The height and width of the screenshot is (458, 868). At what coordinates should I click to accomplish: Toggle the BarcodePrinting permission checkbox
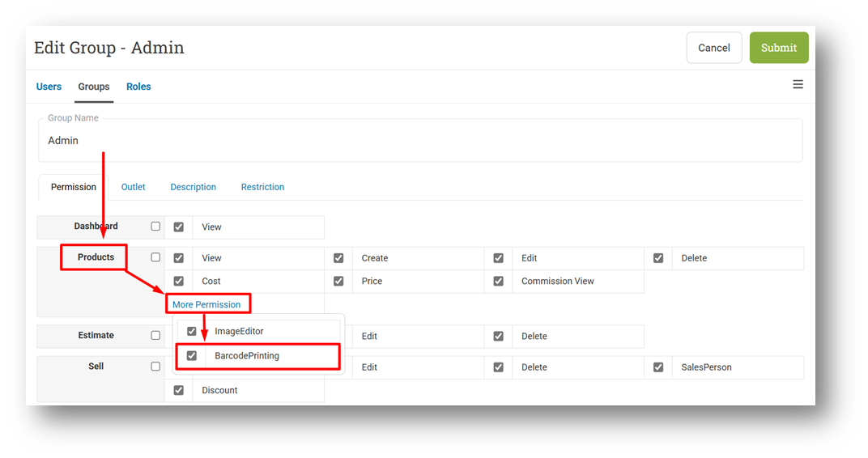tap(192, 355)
